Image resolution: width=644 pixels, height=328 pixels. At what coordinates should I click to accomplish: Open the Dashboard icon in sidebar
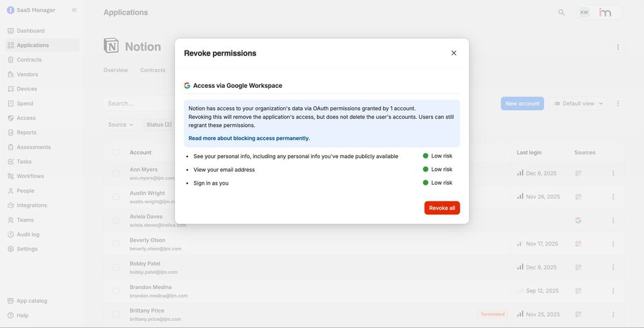pyautogui.click(x=11, y=31)
